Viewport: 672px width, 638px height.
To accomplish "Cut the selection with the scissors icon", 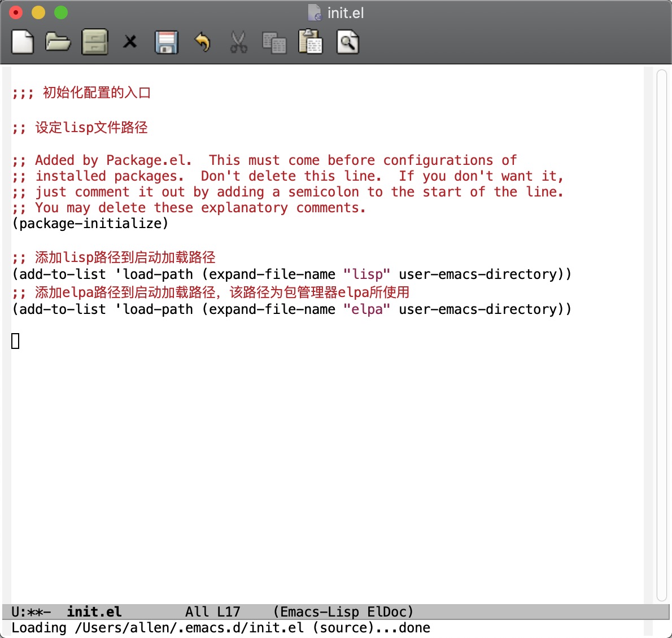I will pyautogui.click(x=239, y=42).
